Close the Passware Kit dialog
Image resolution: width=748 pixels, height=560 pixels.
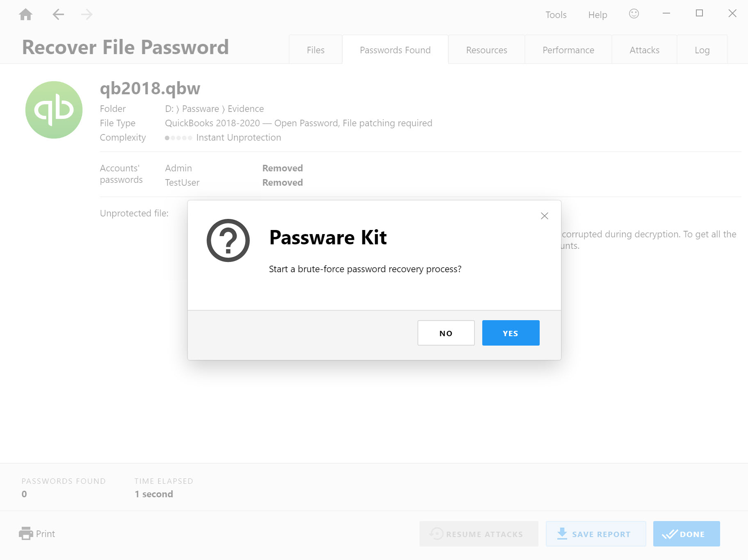(x=545, y=216)
